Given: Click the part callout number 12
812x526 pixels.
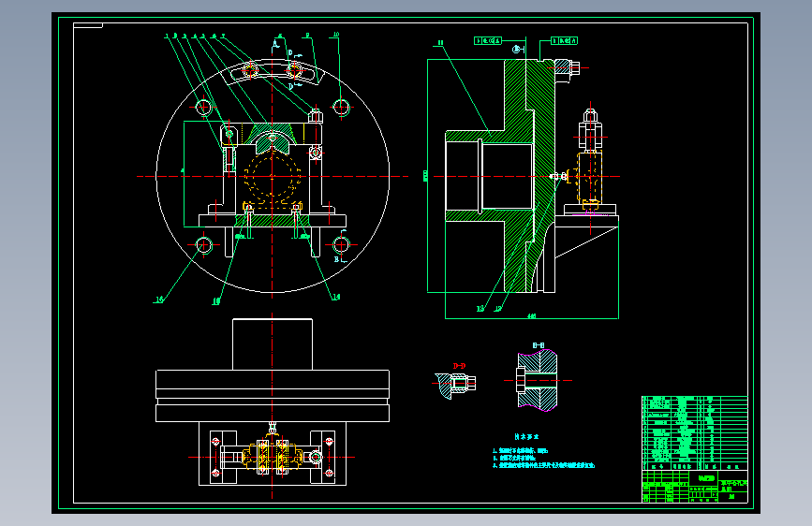Looking at the screenshot, I should [497, 309].
